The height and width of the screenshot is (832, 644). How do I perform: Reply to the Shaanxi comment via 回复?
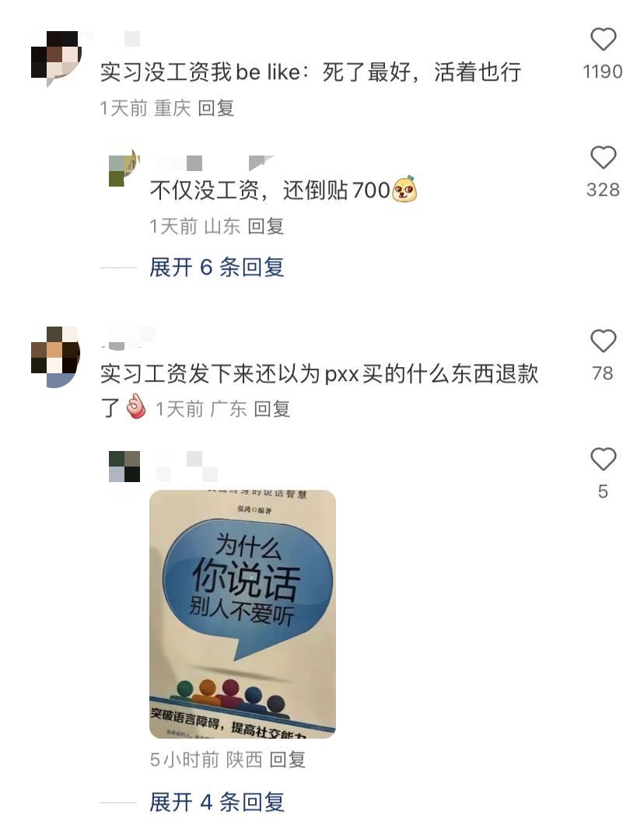click(287, 760)
